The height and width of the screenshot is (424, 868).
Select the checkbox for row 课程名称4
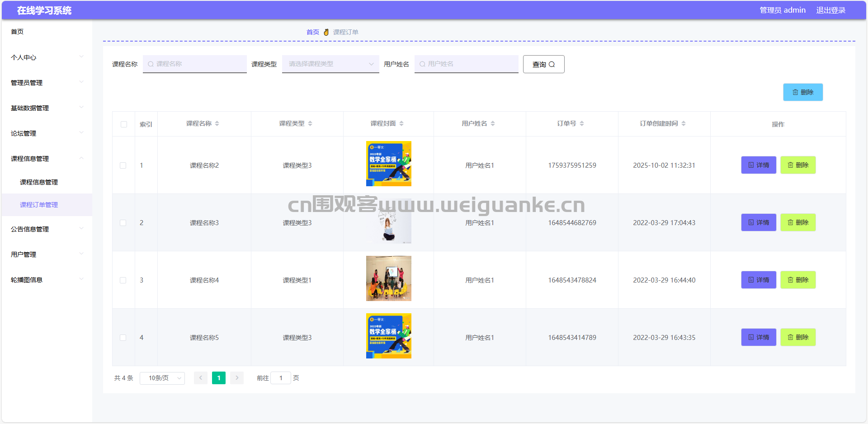pos(123,280)
